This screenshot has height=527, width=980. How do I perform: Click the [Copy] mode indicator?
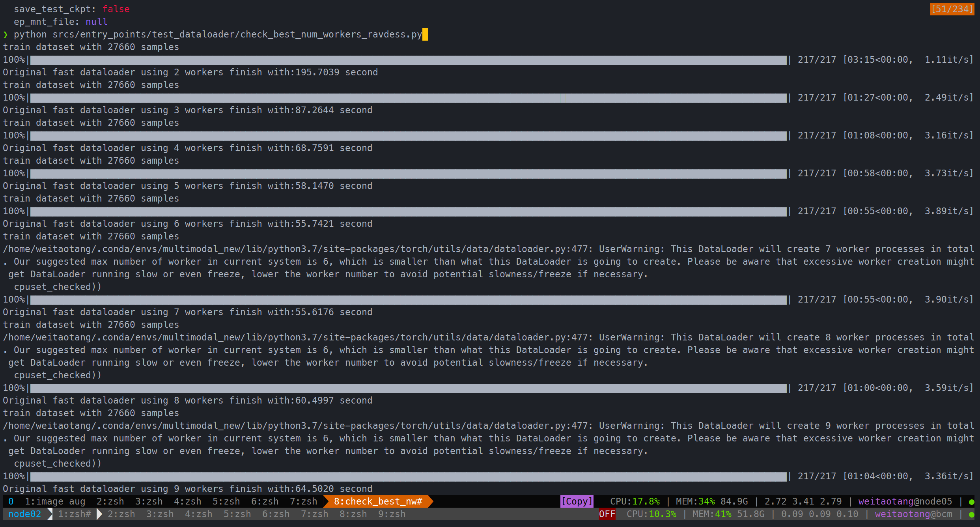point(577,501)
